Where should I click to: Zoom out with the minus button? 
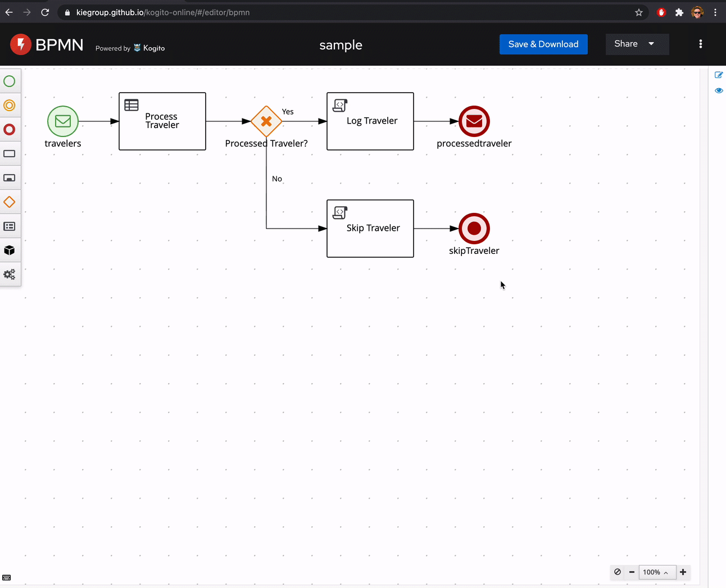click(x=632, y=572)
